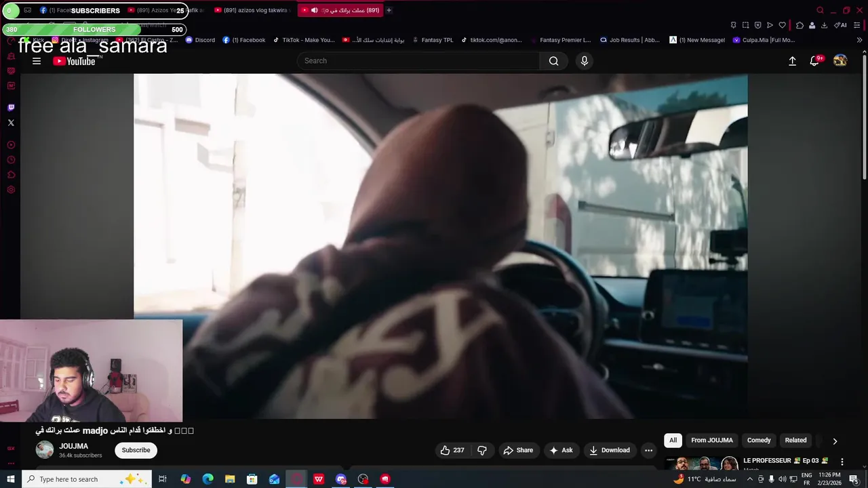Open sidebar settings gear icon

click(11, 190)
